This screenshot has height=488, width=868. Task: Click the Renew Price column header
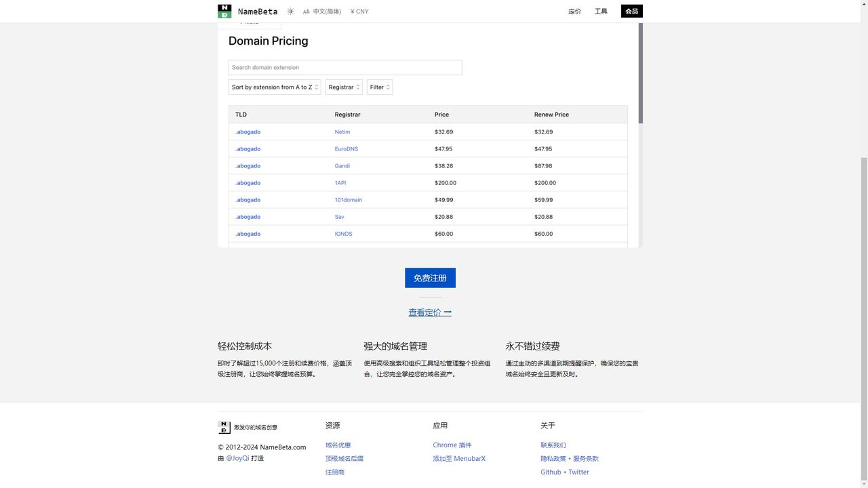click(551, 115)
